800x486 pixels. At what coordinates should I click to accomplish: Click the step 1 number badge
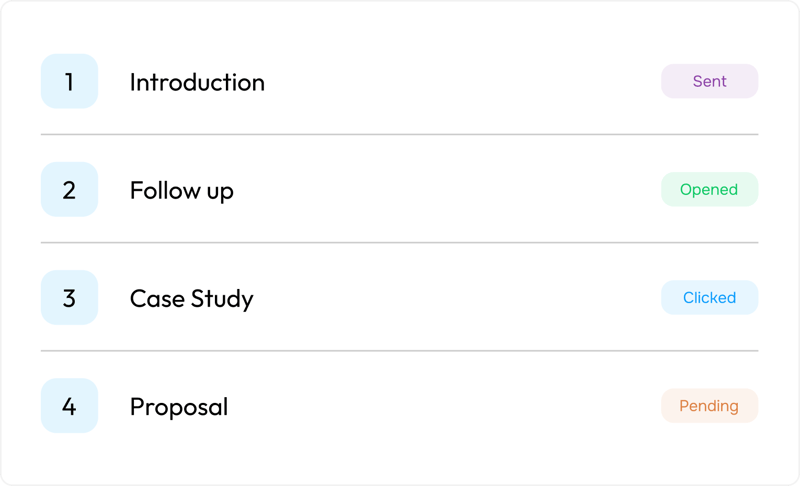(x=69, y=81)
